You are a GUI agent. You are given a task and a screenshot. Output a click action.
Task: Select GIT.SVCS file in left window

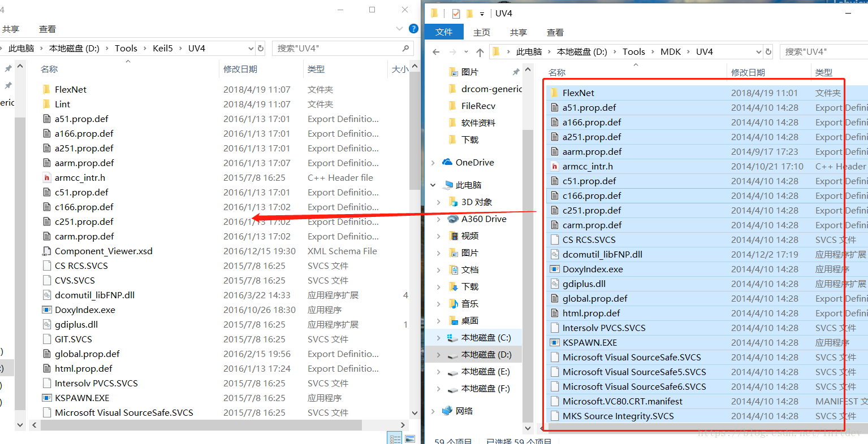[x=74, y=339]
